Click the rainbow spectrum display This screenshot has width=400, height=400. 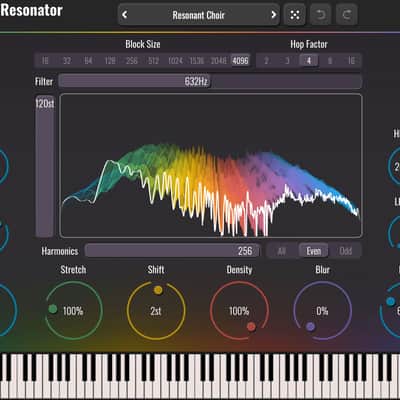pyautogui.click(x=211, y=166)
